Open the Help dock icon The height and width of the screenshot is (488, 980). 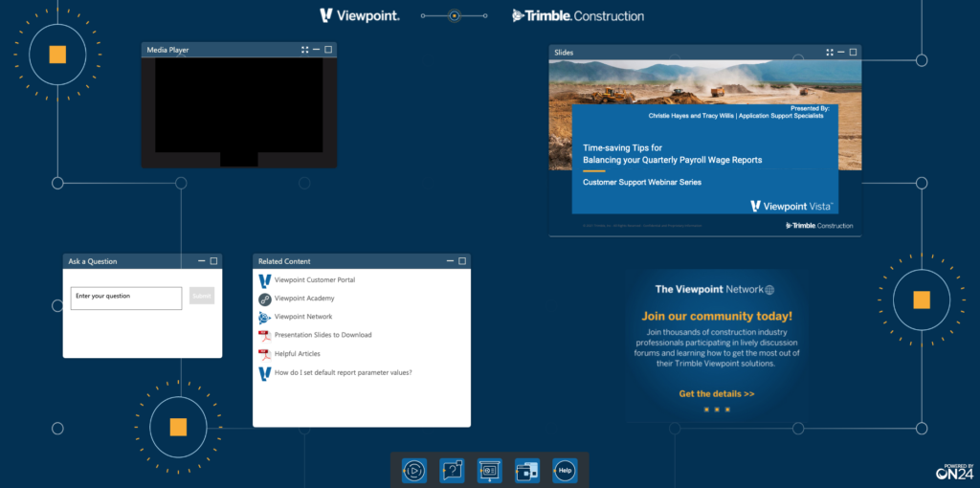coord(565,471)
